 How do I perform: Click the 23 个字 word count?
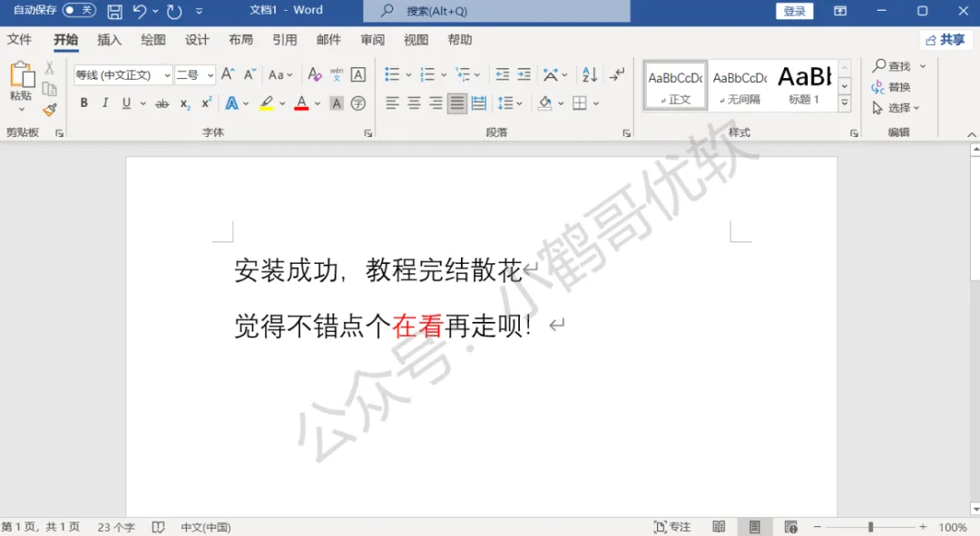(x=116, y=527)
